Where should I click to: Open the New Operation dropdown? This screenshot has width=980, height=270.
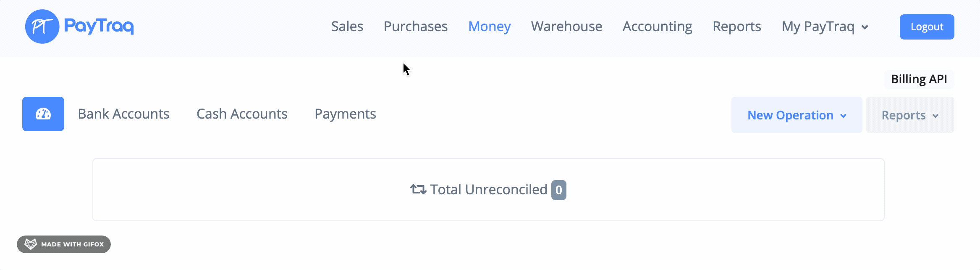click(797, 115)
